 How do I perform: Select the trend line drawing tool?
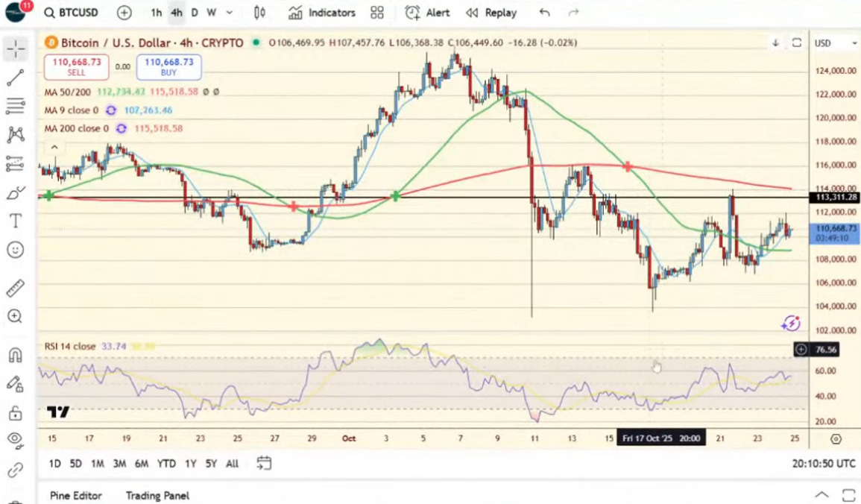pos(16,78)
